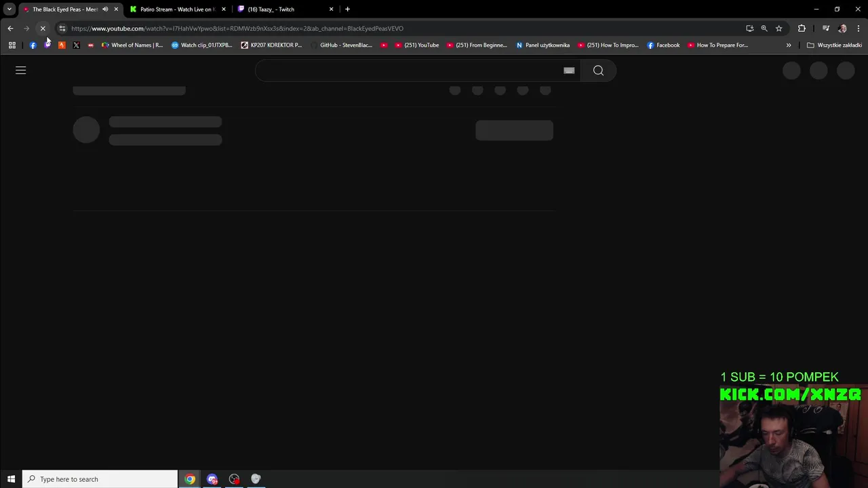Viewport: 868px width, 488px height.
Task: Open the zoom magnifier in address bar
Action: pyautogui.click(x=764, y=28)
